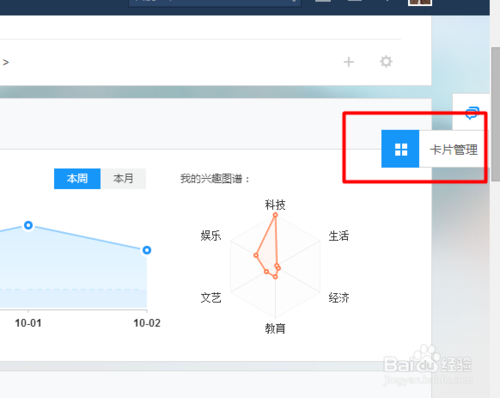
Task: Click the 生活 radar label
Action: [339, 236]
